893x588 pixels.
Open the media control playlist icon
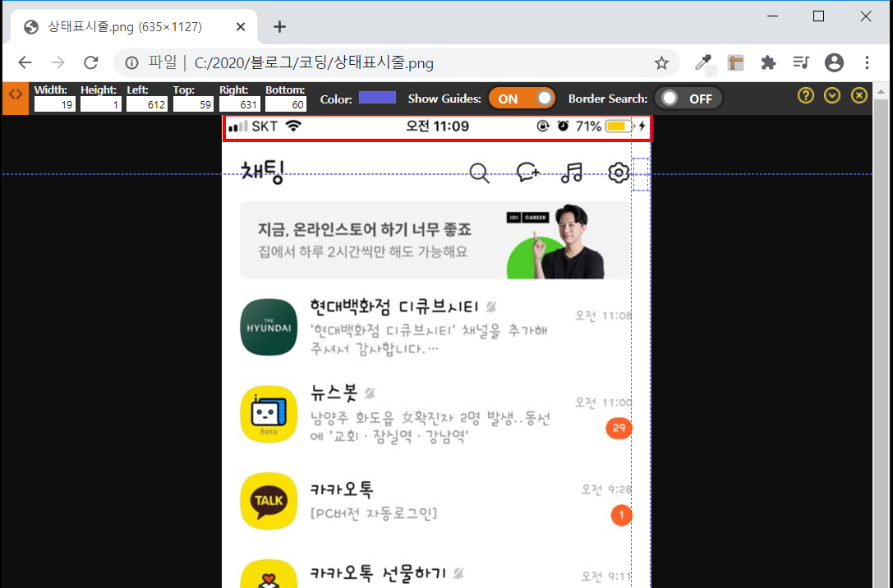click(801, 62)
